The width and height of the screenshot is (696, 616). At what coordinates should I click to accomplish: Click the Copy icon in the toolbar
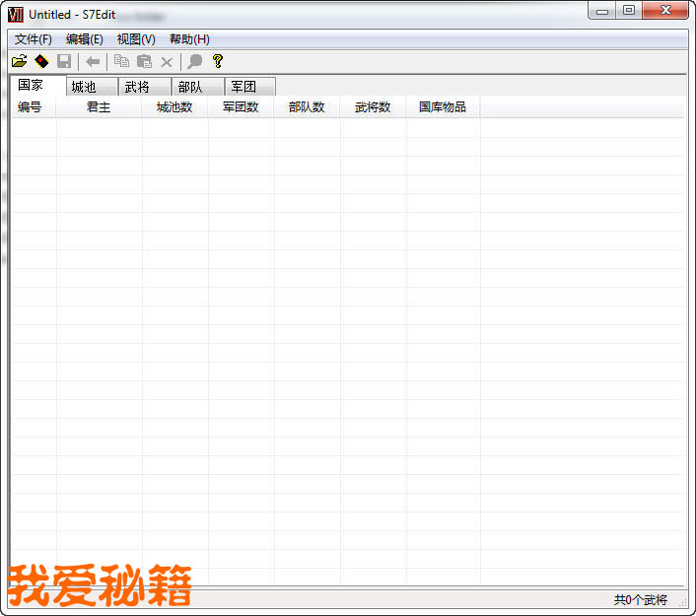[x=121, y=61]
